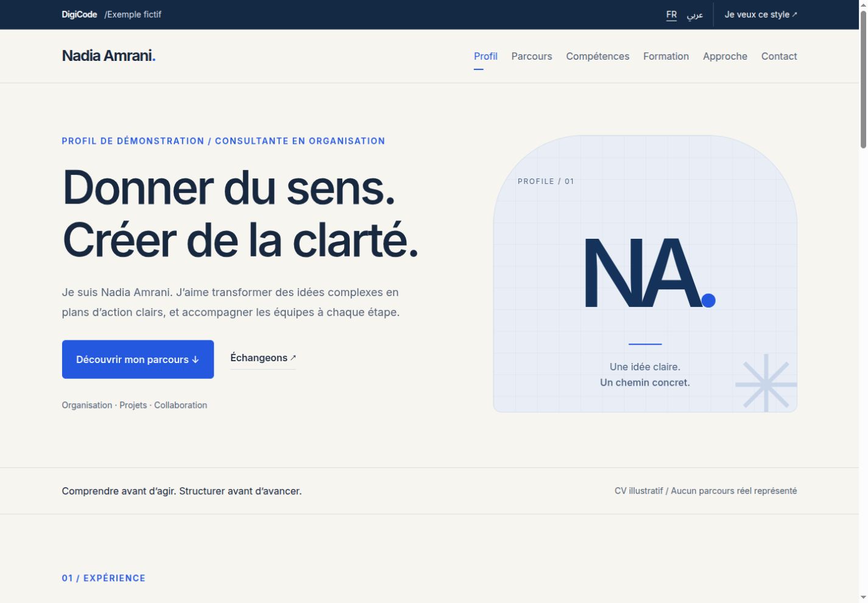Jump to the Formation section

coord(666,56)
